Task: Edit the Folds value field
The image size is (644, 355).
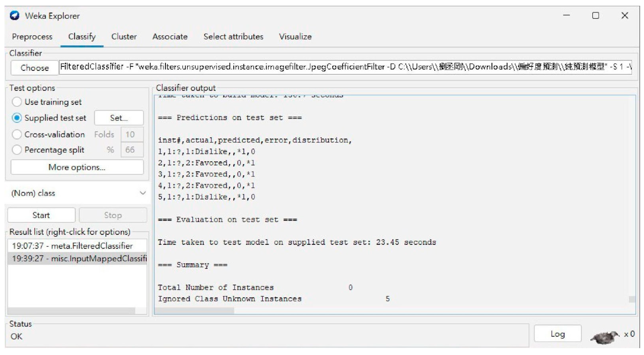Action: point(132,134)
